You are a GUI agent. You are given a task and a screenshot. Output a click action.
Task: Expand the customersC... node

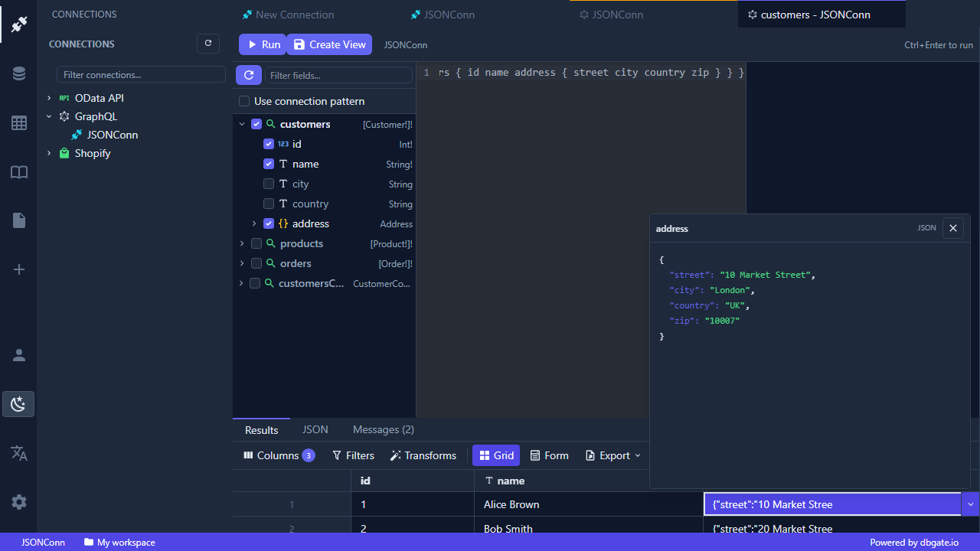pyautogui.click(x=240, y=283)
